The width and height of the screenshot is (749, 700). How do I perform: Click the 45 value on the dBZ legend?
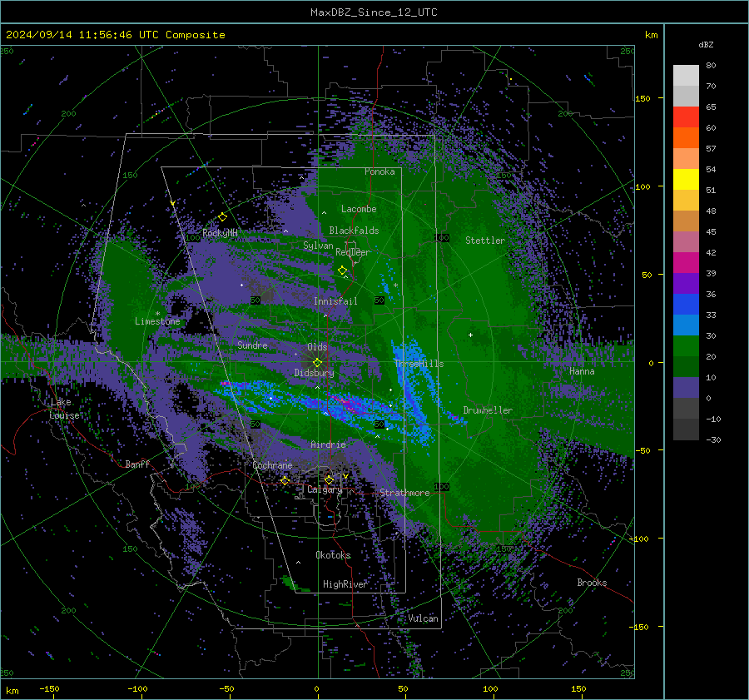[711, 231]
